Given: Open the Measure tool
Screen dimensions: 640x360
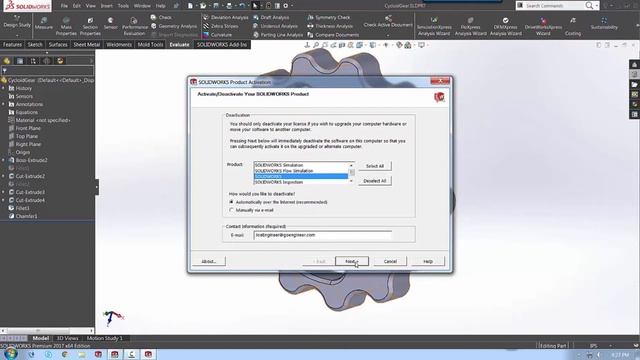Looking at the screenshot, I should point(44,23).
